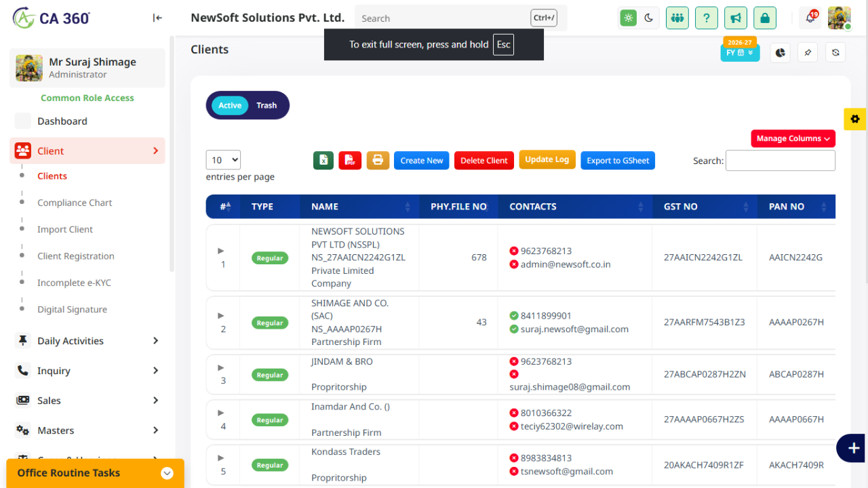Open the yellow settings gear tab
This screenshot has height=488, width=868.
854,119
